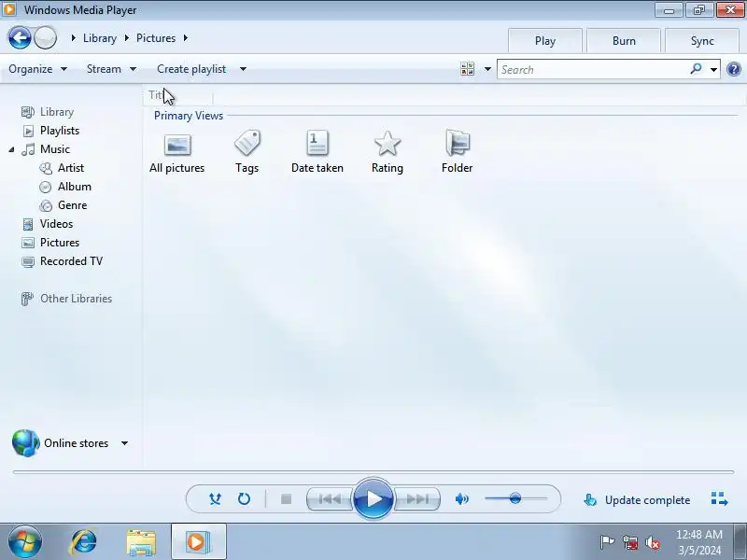Click the search magnifier icon
Screen dimensions: 747x560
(x=696, y=69)
